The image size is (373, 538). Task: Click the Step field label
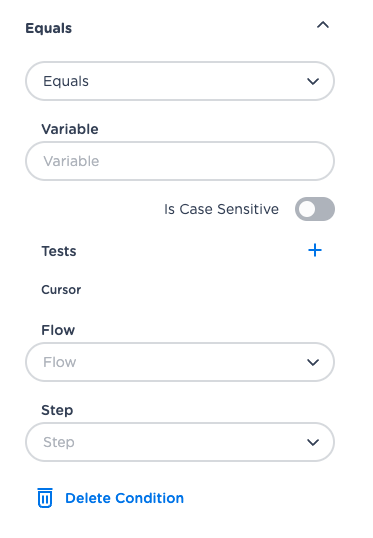[x=57, y=410]
